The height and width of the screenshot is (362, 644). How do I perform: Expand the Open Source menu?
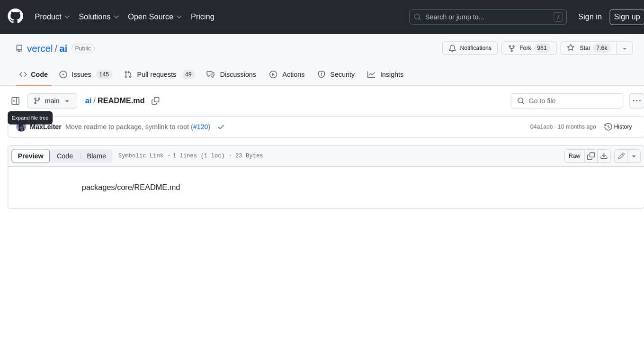(x=155, y=17)
